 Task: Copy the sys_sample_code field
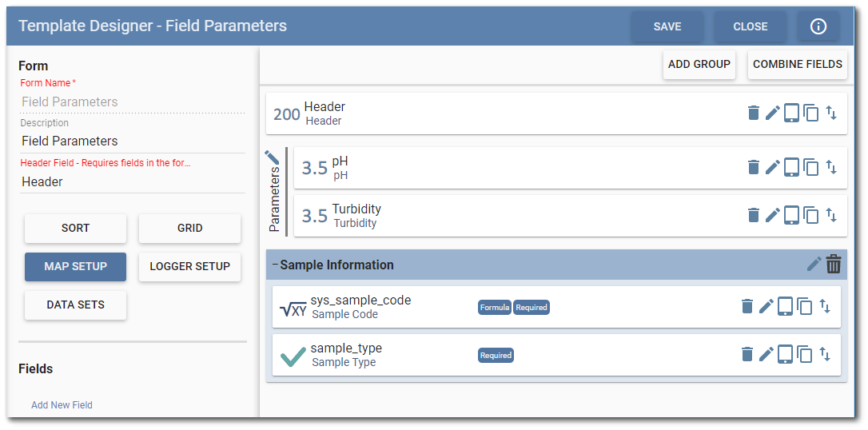pos(805,306)
